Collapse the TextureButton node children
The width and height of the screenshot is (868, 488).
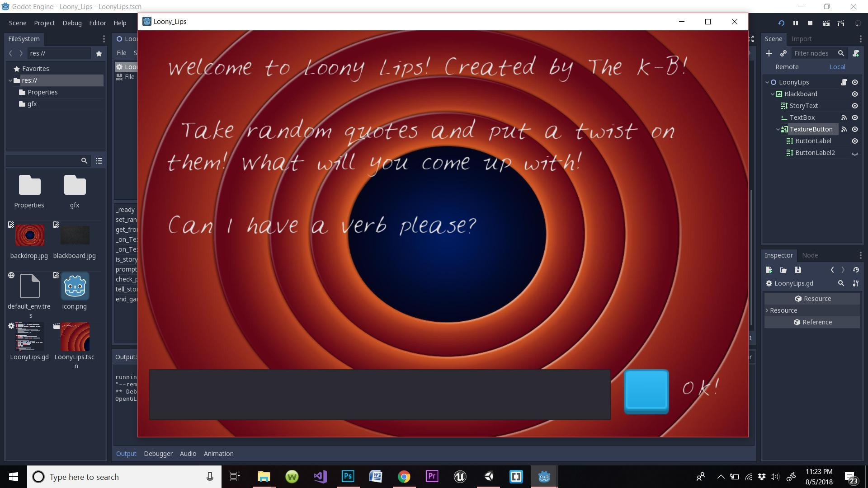(778, 129)
